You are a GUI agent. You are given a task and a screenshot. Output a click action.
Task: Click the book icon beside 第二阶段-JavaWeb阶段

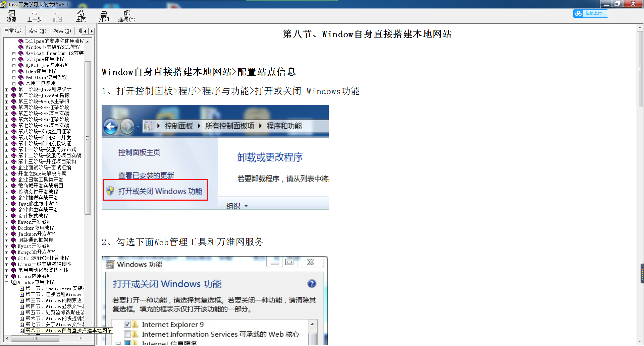point(14,95)
